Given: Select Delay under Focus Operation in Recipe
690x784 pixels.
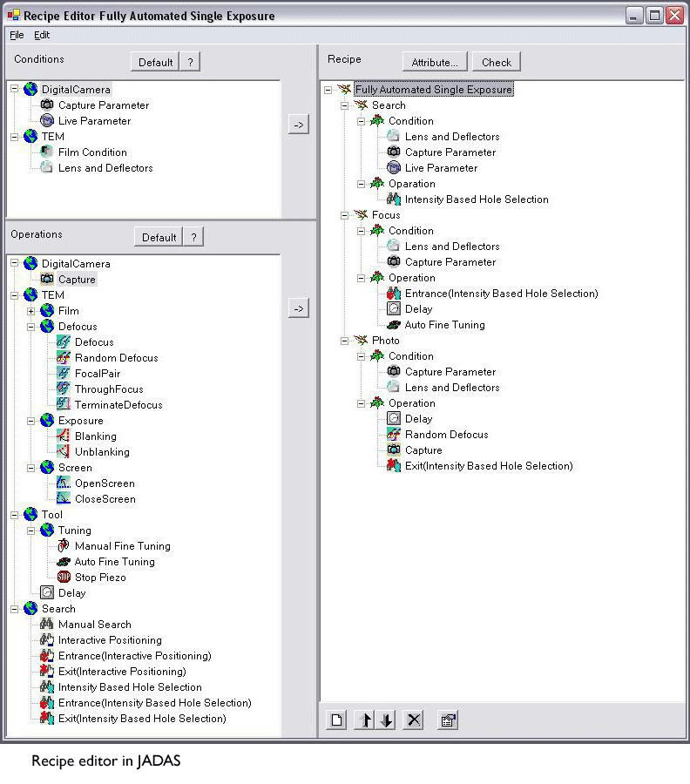Looking at the screenshot, I should coord(418,309).
